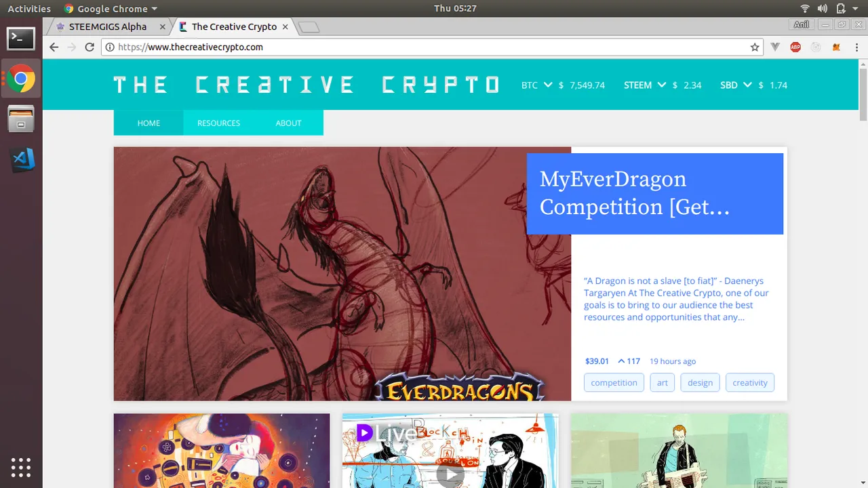Play the Live video thumbnail
The image size is (868, 488).
tap(450, 474)
